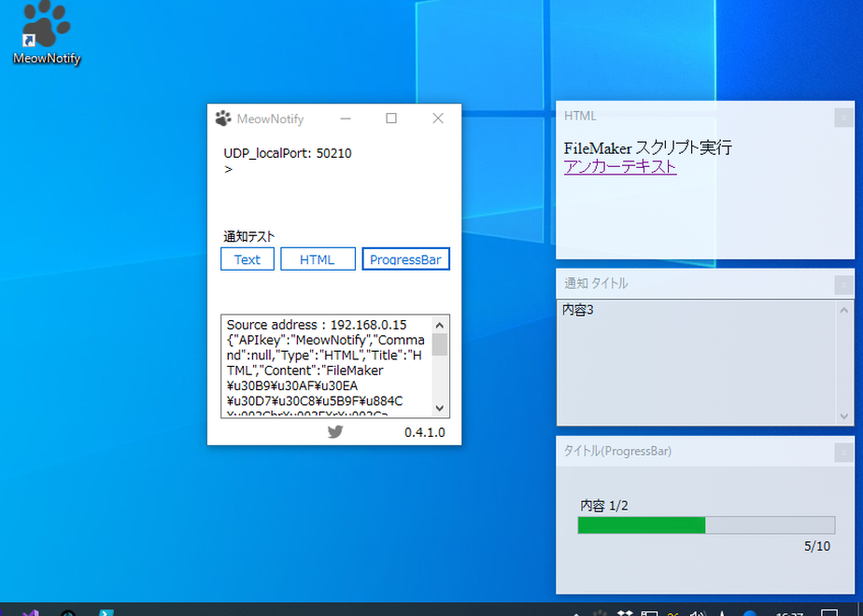Image resolution: width=863 pixels, height=616 pixels.
Task: Minimize the MeowNotify window
Action: (x=346, y=119)
